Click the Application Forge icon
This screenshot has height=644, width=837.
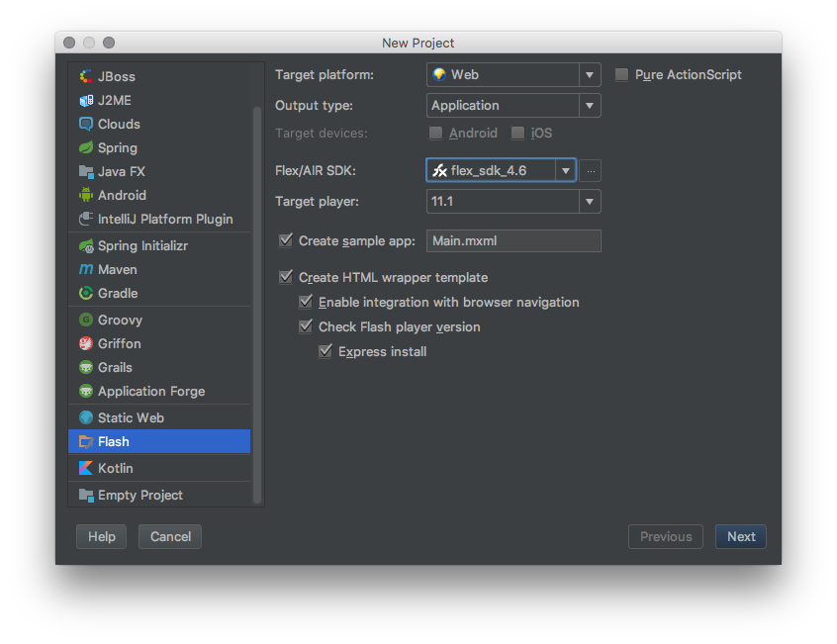pyautogui.click(x=86, y=391)
